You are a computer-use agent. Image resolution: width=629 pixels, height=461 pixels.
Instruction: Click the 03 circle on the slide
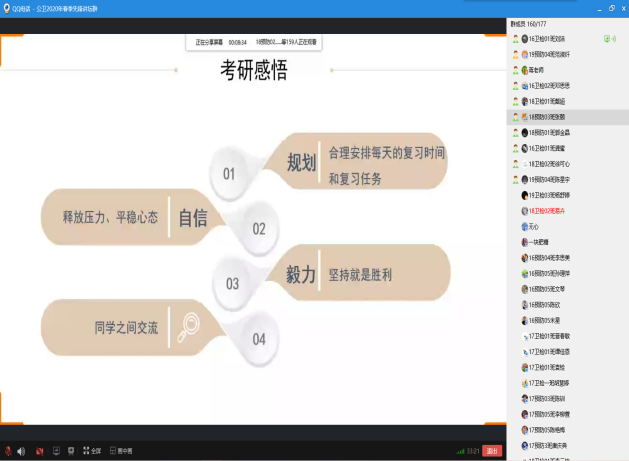232,284
